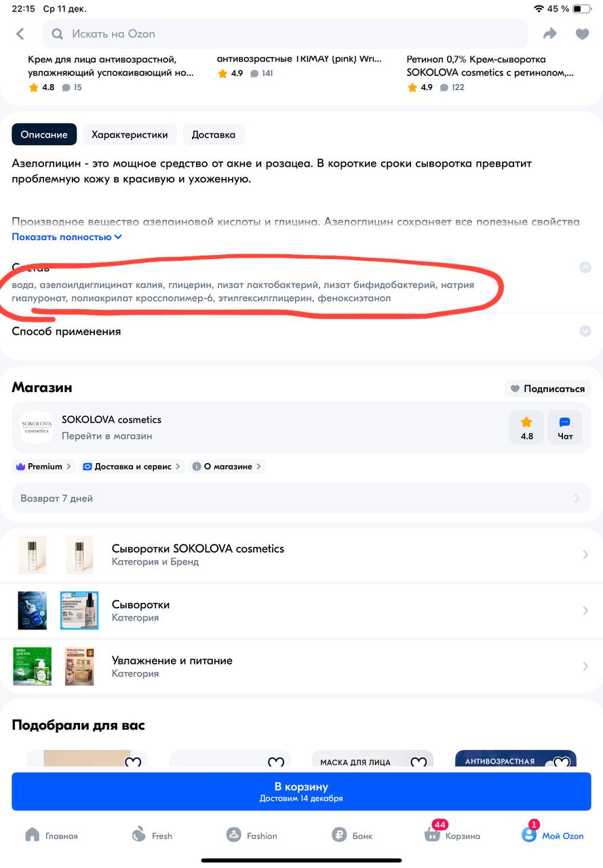Expand the Способ применения section
Screen dimensions: 603x868
coord(301,332)
